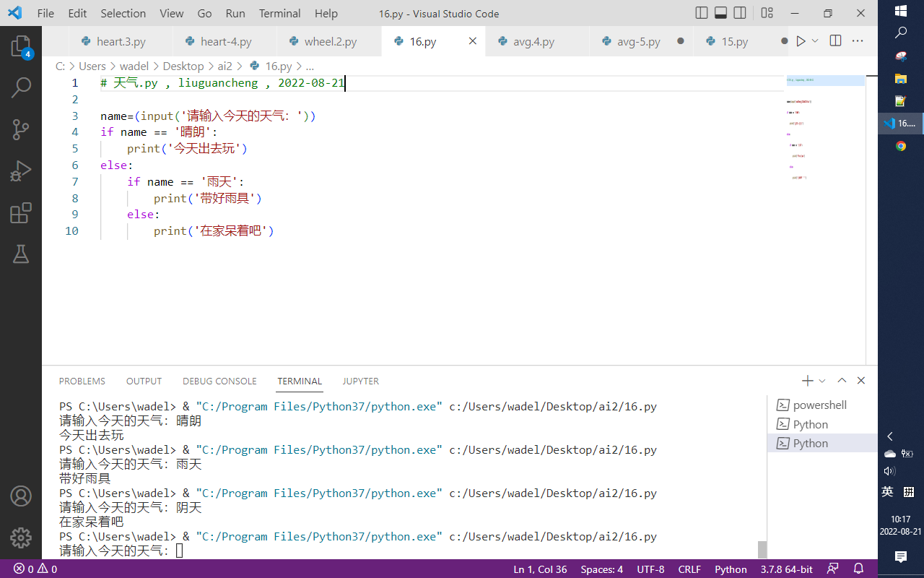Toggle the panel layout button in title bar
The image size is (924, 578).
(x=720, y=13)
